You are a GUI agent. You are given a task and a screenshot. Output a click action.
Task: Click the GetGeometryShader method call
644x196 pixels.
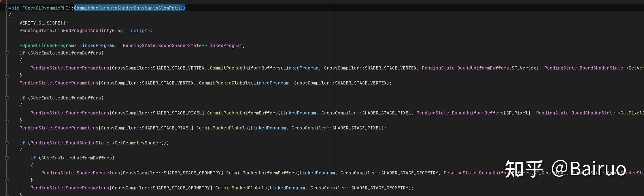point(138,143)
